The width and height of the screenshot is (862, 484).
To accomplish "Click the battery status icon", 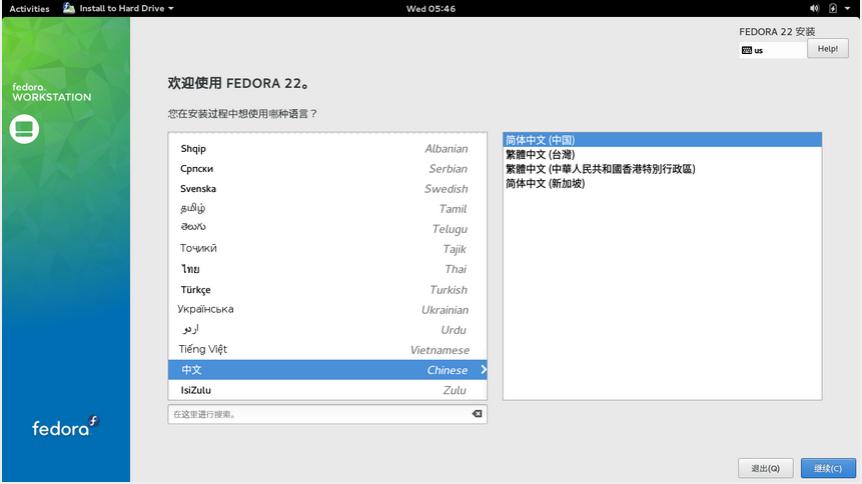I will (833, 8).
